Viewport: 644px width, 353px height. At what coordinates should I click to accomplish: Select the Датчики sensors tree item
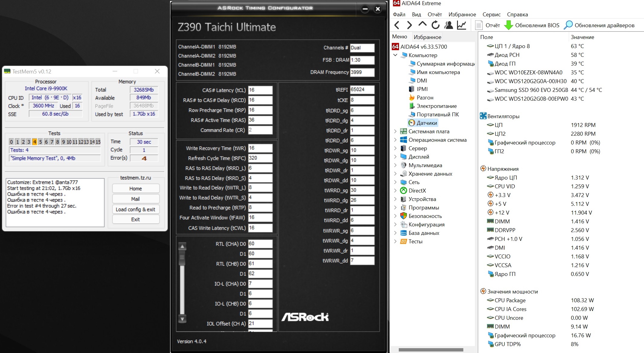click(x=427, y=123)
